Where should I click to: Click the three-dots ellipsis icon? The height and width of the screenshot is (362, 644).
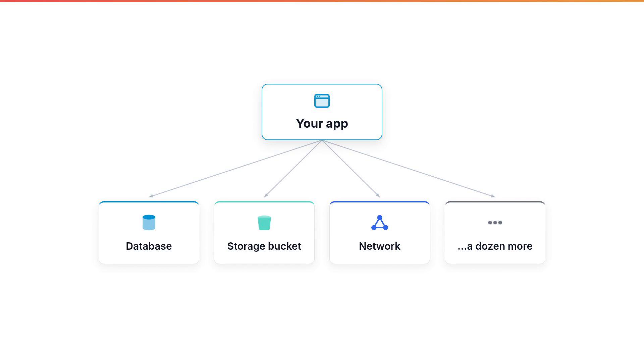click(x=495, y=223)
